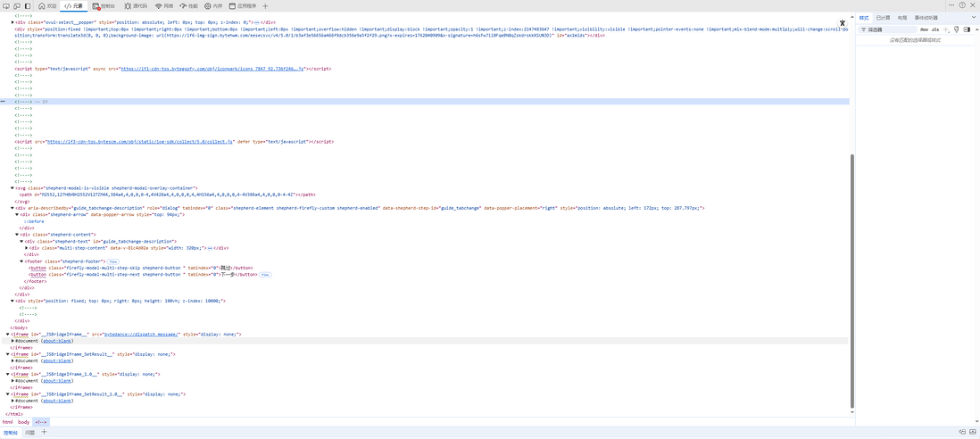Viewport: 980px width, 439px height.
Task: Click the accessibility figure floating icon
Action: [842, 22]
